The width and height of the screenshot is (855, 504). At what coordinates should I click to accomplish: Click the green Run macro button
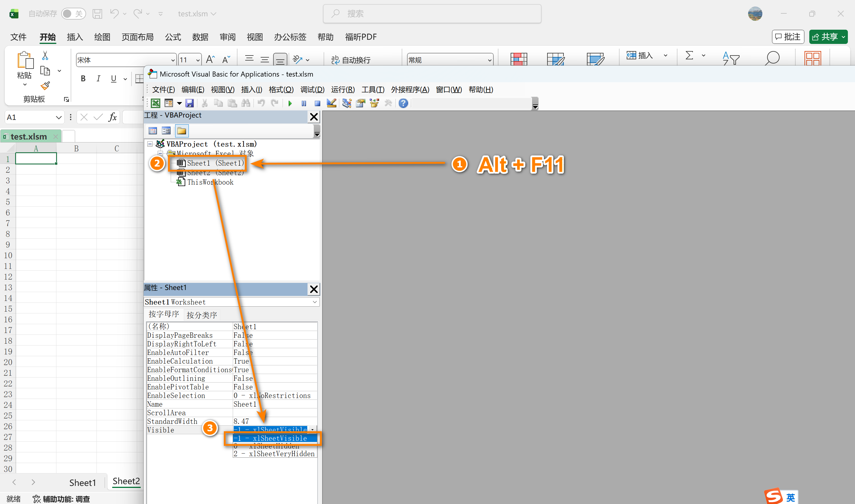point(290,103)
